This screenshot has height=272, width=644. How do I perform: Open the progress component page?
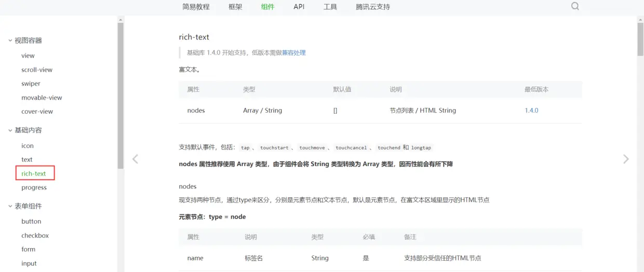click(34, 187)
